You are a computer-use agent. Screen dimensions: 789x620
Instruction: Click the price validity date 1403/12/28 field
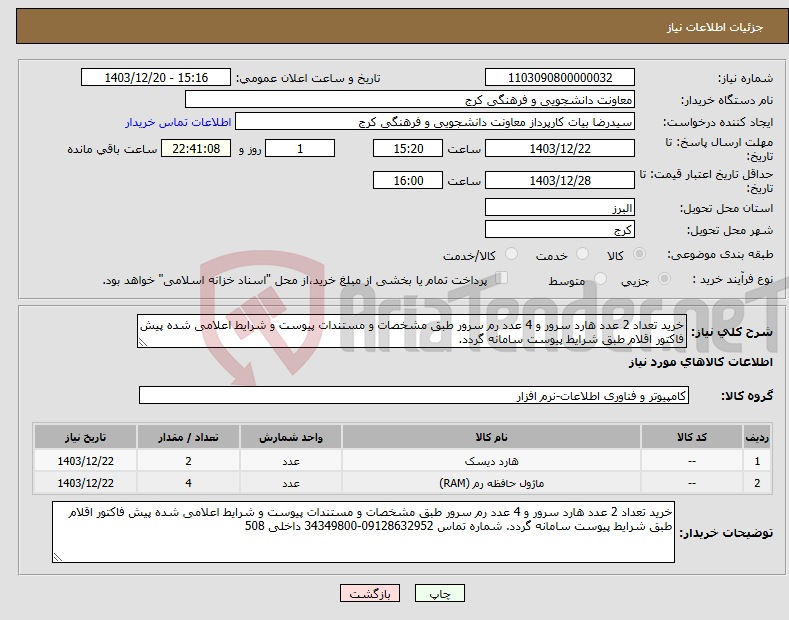560,180
